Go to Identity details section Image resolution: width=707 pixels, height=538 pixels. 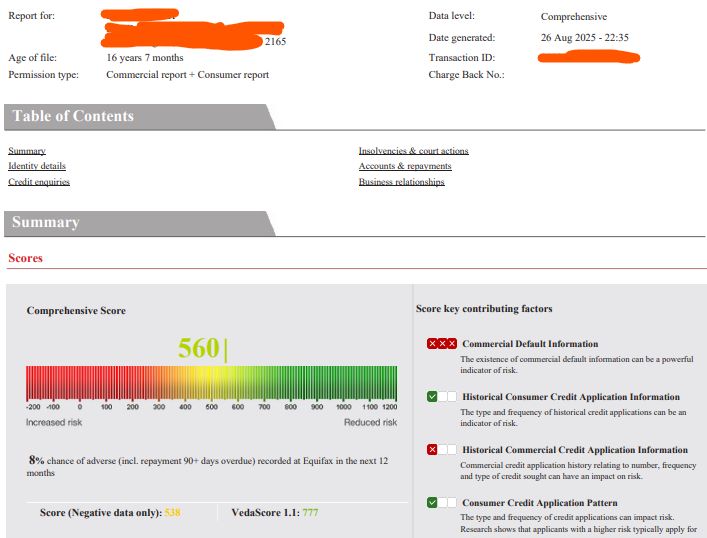(37, 166)
